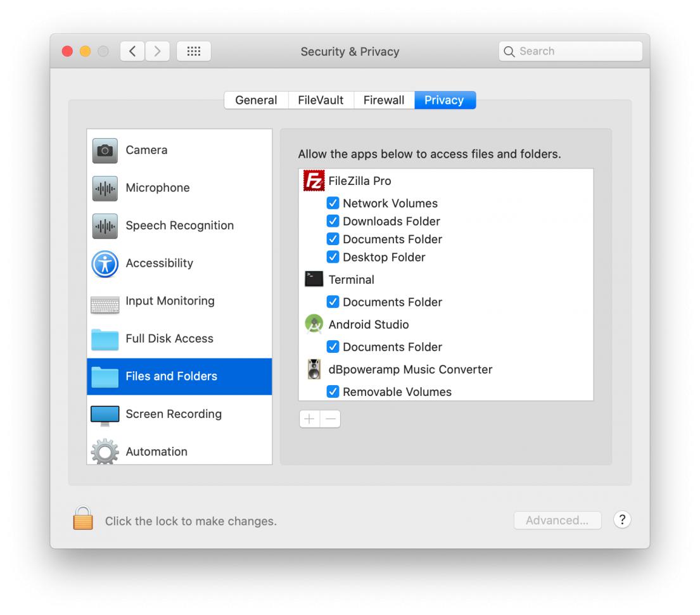Toggle FileZilla Desktop Folder checkbox

tap(333, 257)
